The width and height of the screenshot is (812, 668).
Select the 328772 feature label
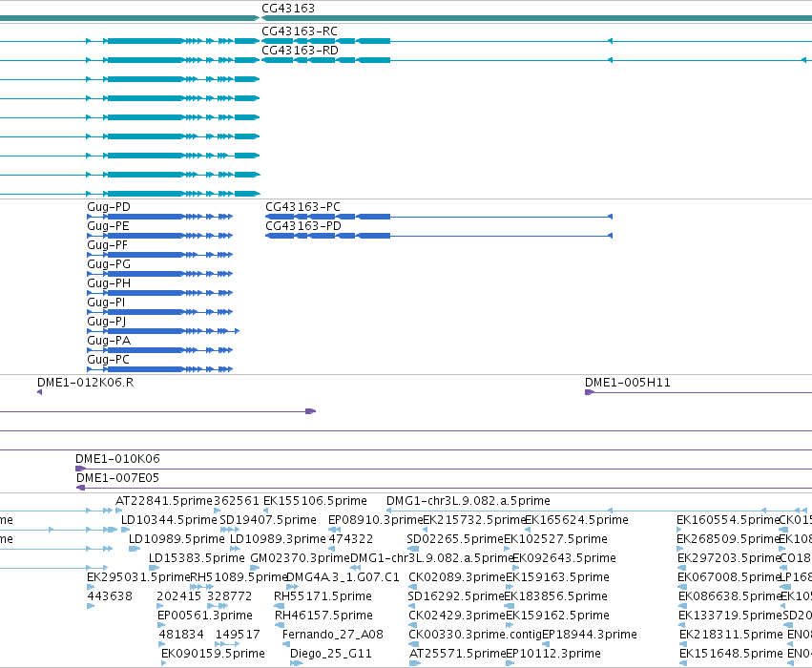point(229,596)
